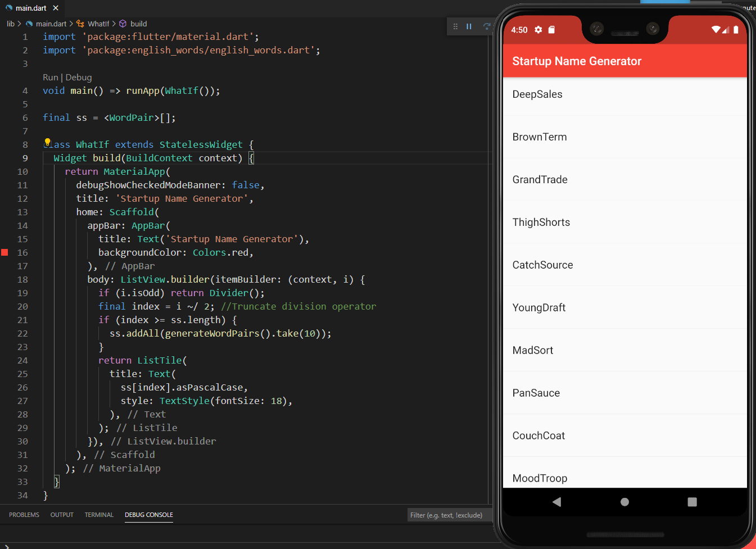Tap the YoungDraft list item

click(x=624, y=308)
